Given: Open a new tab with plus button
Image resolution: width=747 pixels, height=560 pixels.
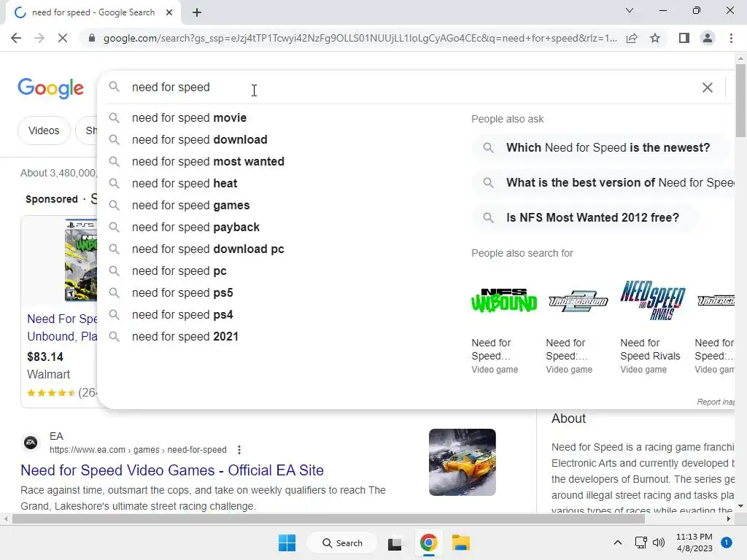Looking at the screenshot, I should 197,12.
